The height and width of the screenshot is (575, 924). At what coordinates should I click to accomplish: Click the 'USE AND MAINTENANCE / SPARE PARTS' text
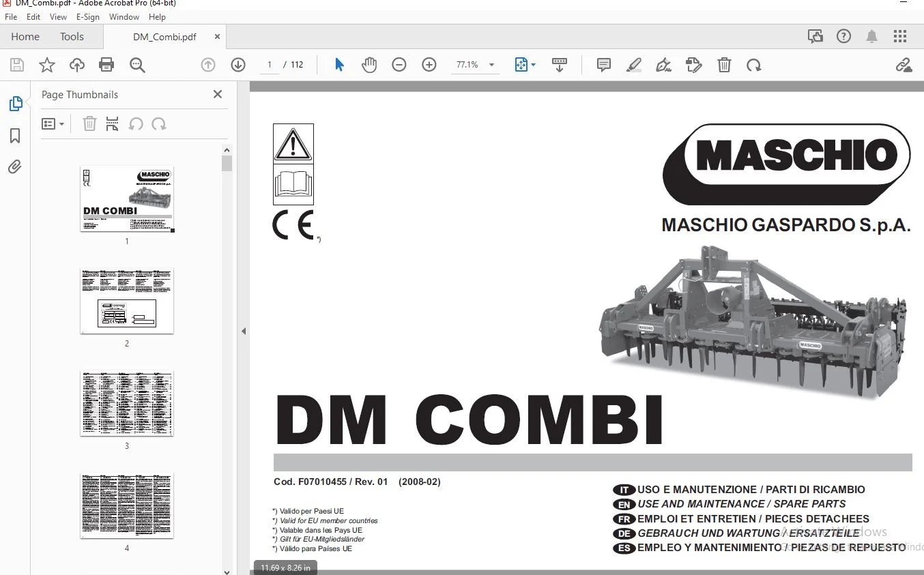(742, 504)
